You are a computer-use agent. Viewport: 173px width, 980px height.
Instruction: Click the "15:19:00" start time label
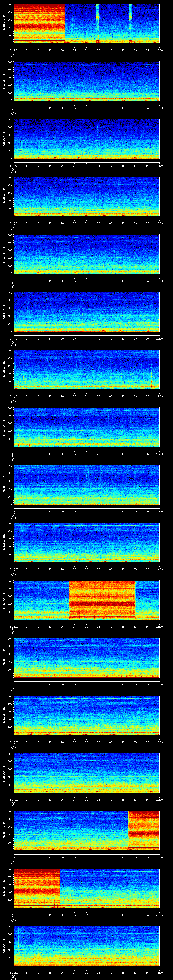[x=13, y=339]
